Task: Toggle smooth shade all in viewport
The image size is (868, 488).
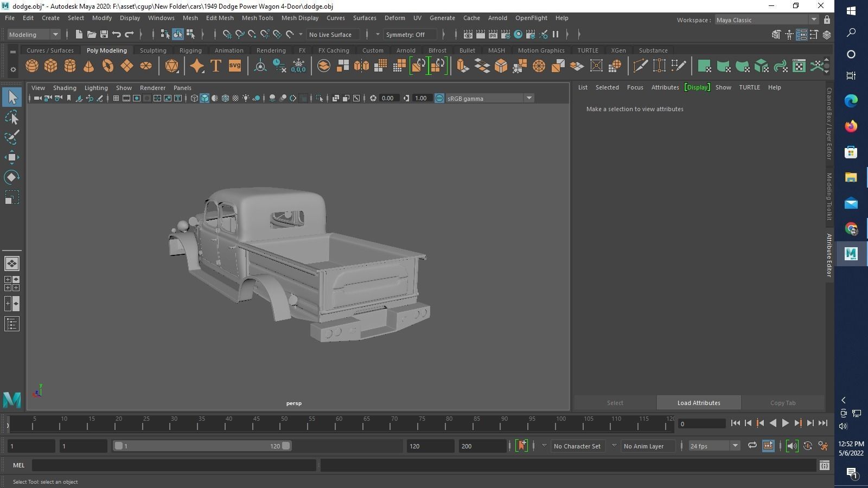Action: [x=205, y=98]
